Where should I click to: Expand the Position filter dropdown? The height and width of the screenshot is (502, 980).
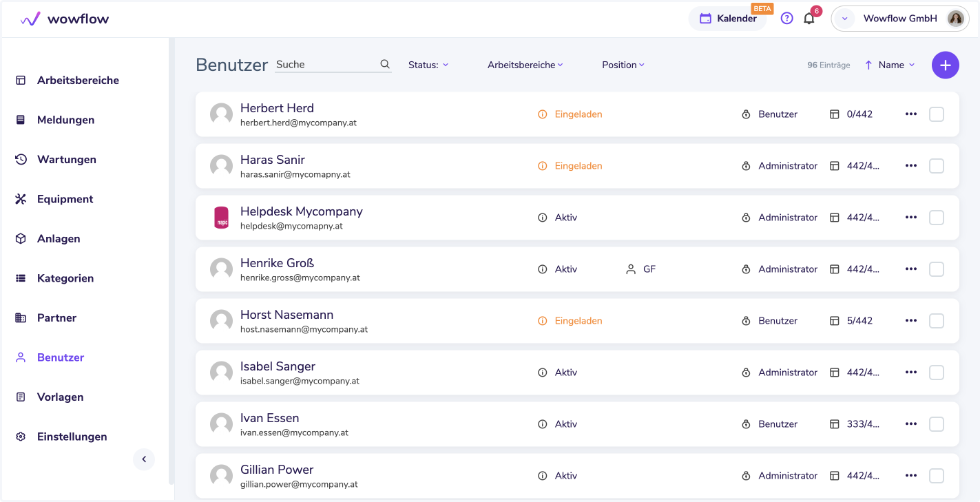[623, 65]
